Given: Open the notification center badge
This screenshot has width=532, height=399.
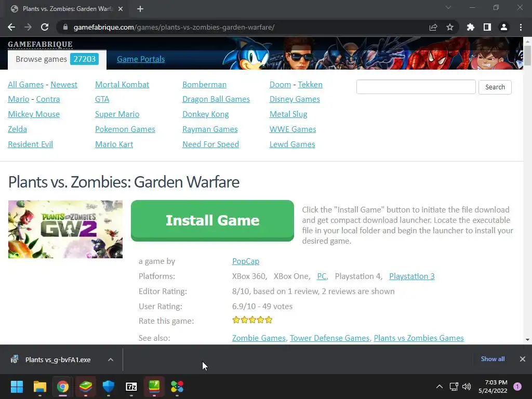Looking at the screenshot, I should point(517,387).
